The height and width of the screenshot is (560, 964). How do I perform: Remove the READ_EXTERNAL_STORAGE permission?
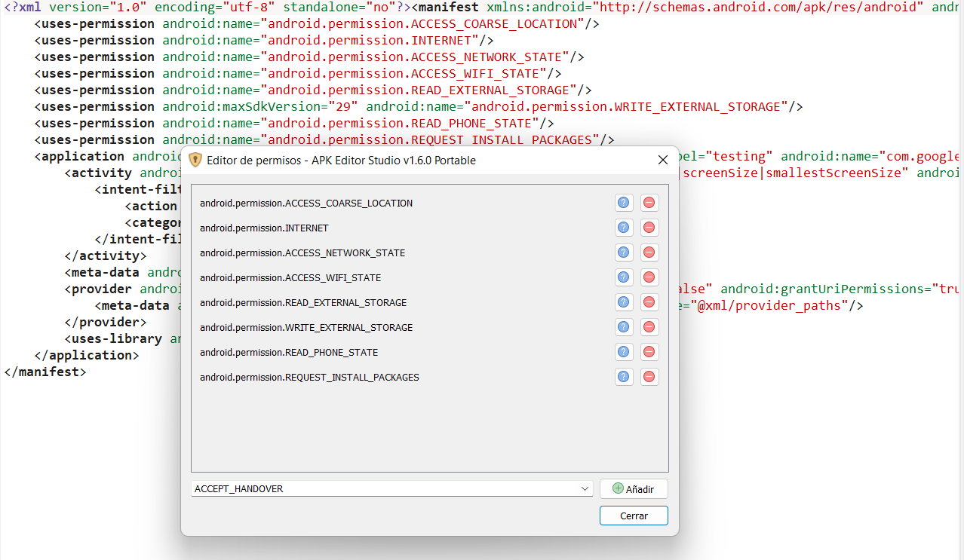pos(649,302)
